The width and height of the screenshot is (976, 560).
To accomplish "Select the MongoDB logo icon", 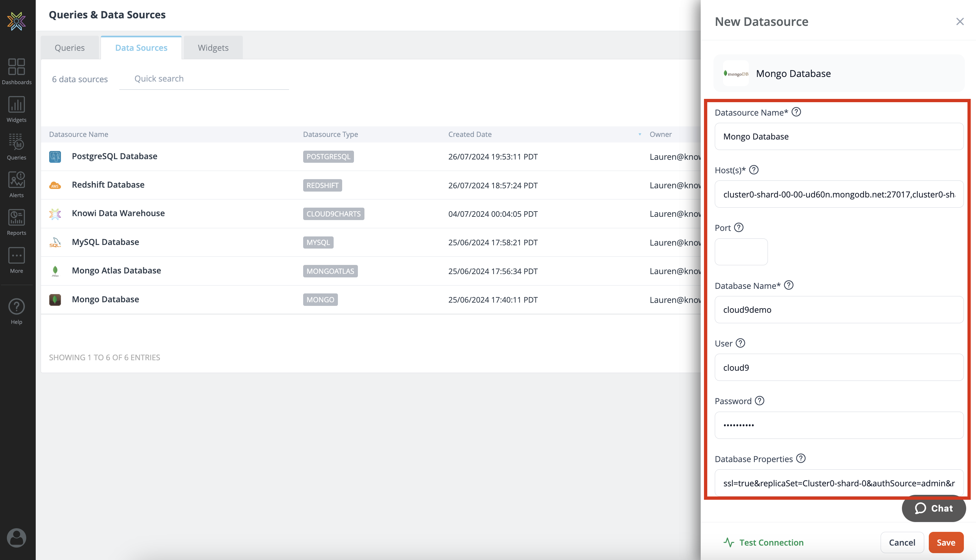I will [735, 74].
